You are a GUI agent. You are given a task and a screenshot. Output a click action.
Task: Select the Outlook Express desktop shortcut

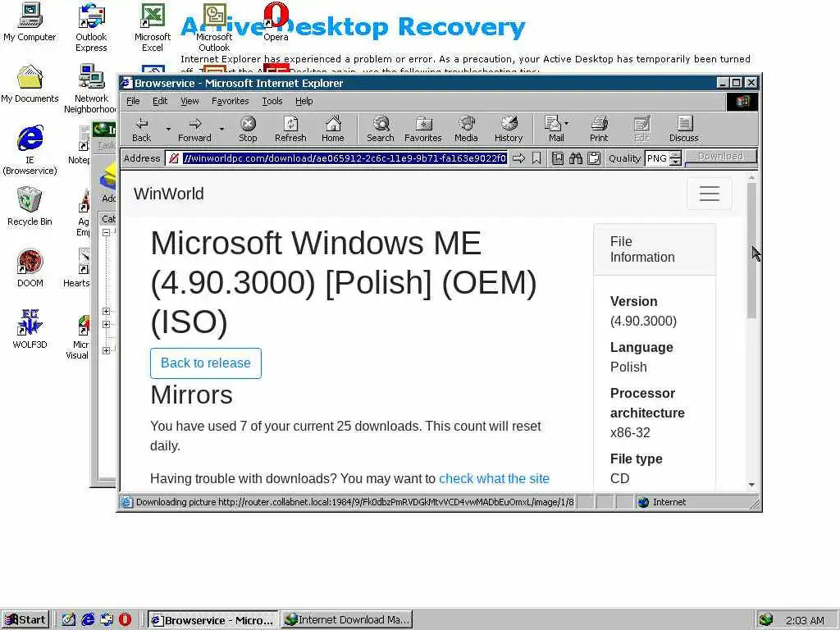(x=91, y=28)
